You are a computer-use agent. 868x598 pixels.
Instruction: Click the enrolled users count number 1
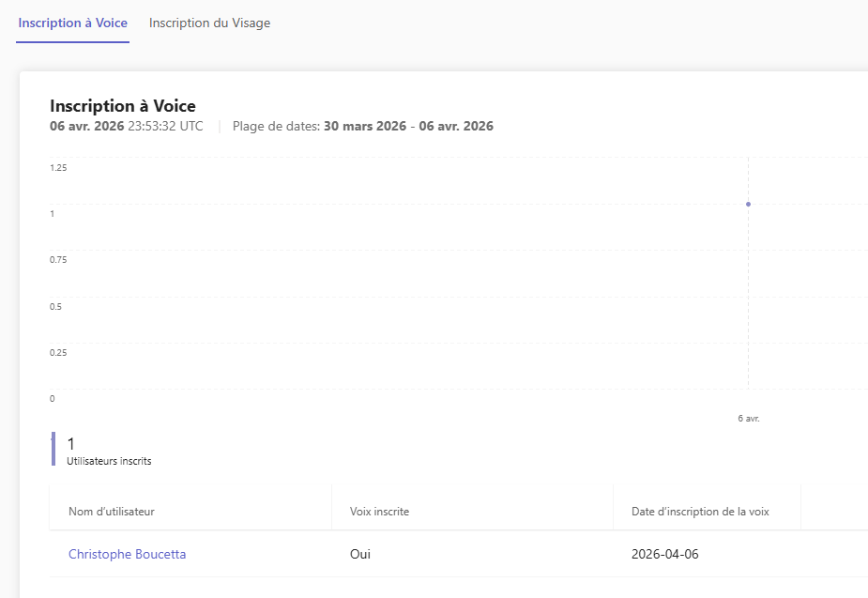click(x=70, y=443)
